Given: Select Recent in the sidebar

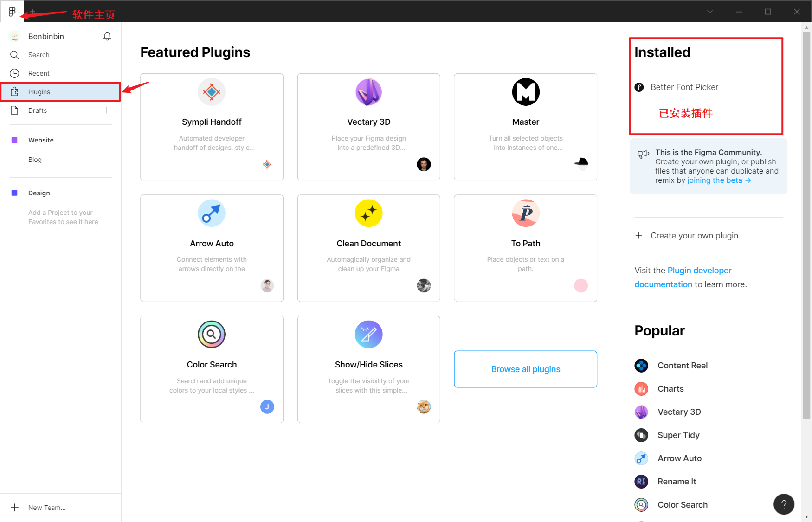Looking at the screenshot, I should (39, 73).
